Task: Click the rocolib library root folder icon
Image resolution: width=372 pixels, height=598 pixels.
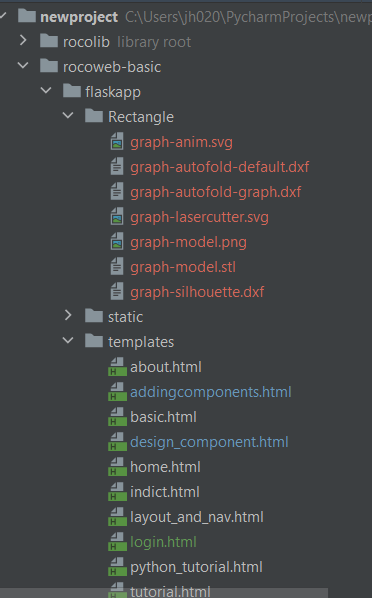Action: pos(49,41)
